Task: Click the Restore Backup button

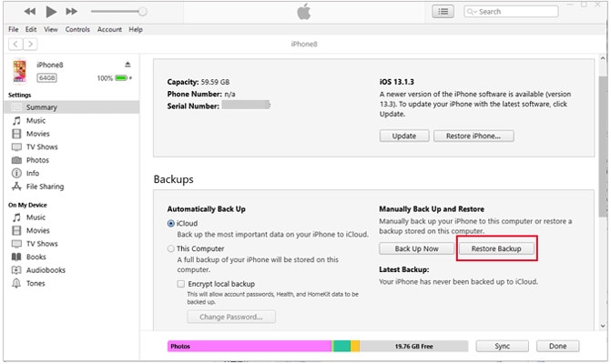Action: [496, 248]
